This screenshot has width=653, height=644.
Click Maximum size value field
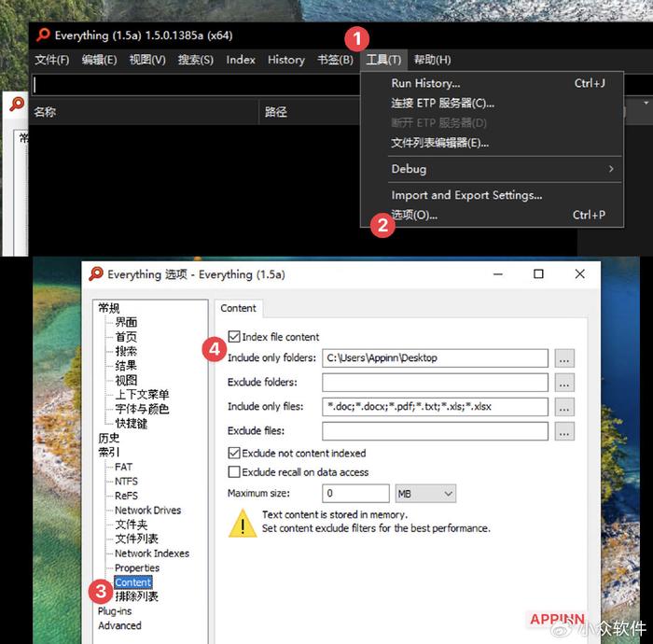pos(355,494)
